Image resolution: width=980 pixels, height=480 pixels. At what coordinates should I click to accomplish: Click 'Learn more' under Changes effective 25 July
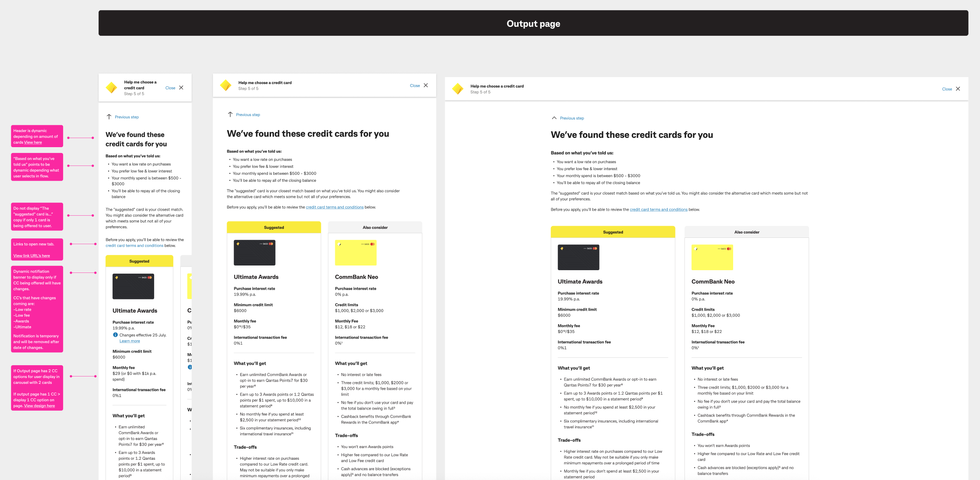tap(130, 341)
